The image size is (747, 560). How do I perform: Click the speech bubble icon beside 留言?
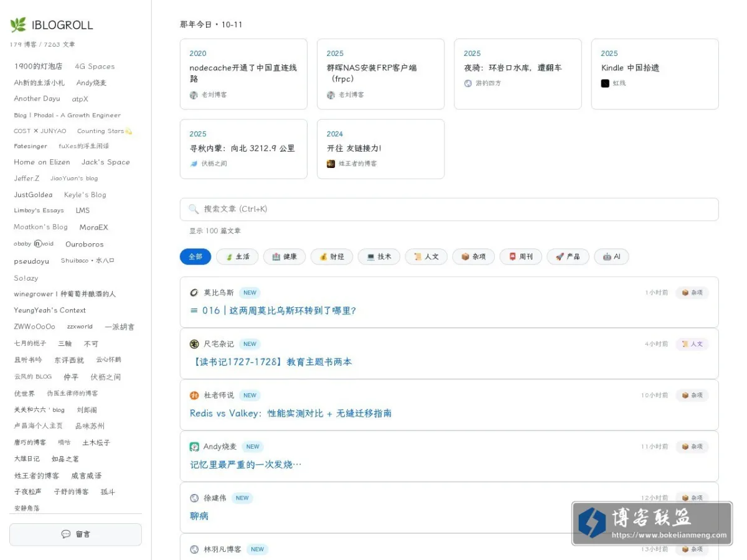[x=65, y=534]
